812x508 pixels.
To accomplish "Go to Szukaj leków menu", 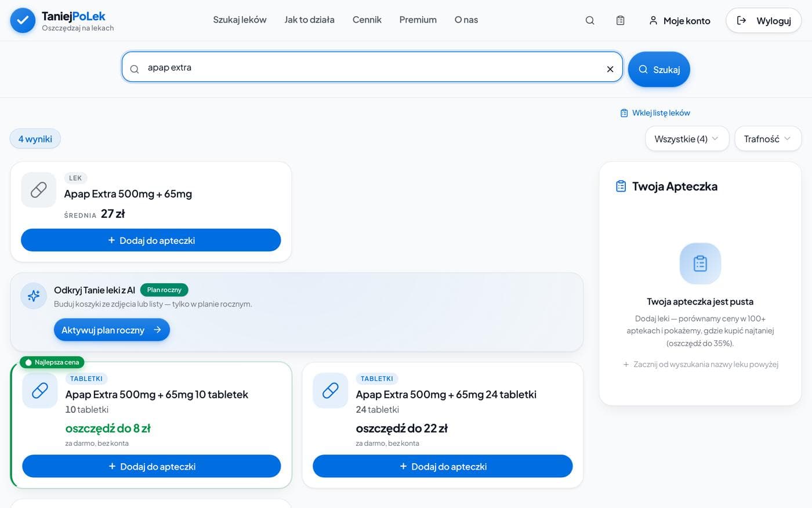I will click(x=240, y=20).
